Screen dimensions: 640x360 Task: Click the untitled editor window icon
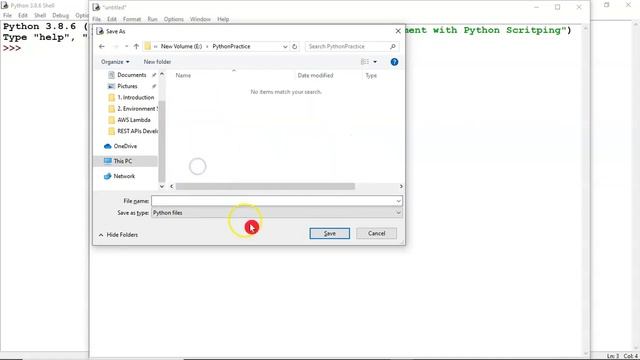pyautogui.click(x=96, y=7)
